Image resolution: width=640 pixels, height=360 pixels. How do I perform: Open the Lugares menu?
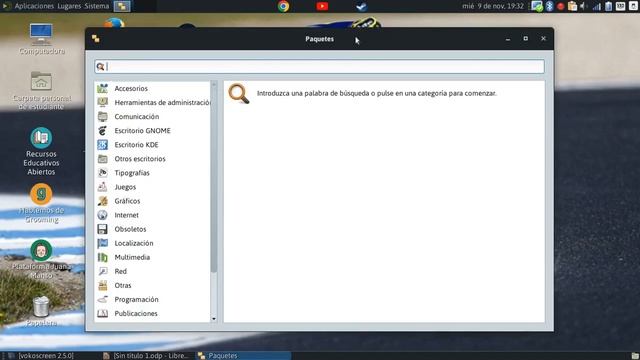pyautogui.click(x=69, y=6)
